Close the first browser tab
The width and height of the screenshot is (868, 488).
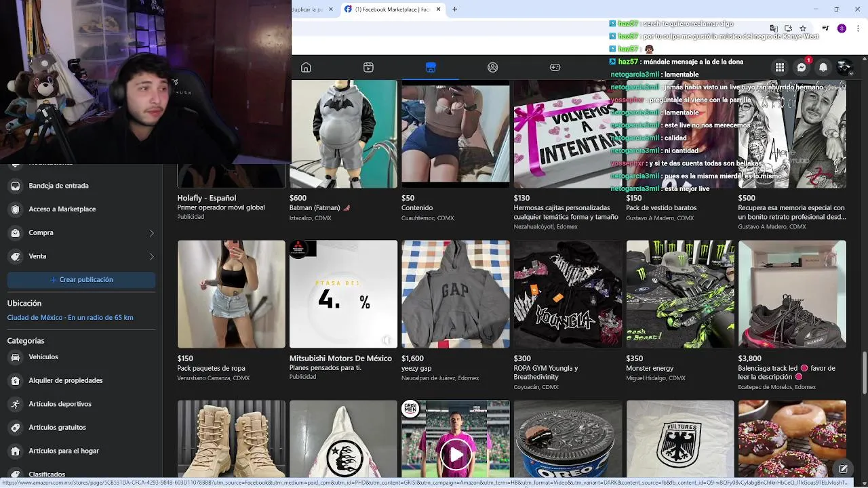(330, 9)
